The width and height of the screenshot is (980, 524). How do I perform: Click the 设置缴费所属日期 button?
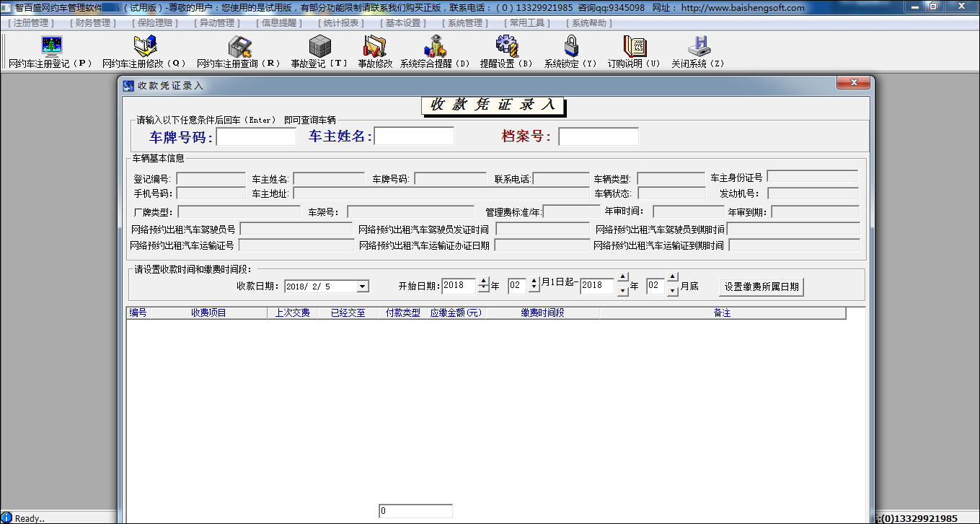point(761,287)
